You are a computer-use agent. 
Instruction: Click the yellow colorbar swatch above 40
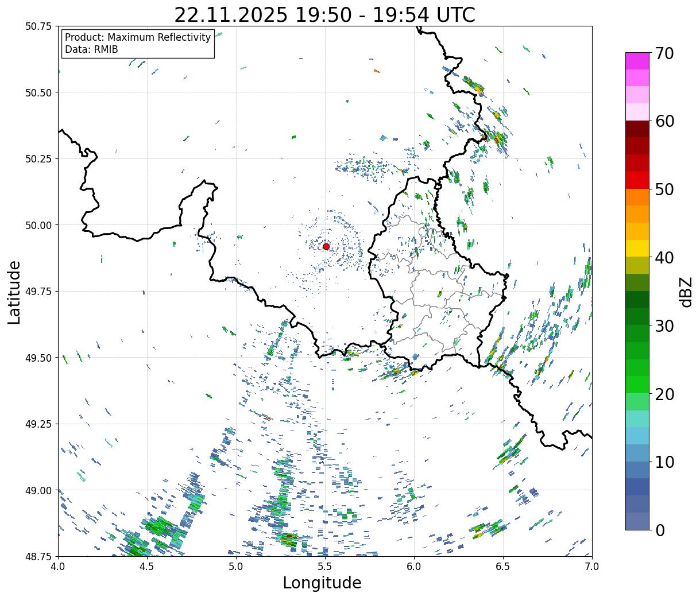pyautogui.click(x=637, y=248)
